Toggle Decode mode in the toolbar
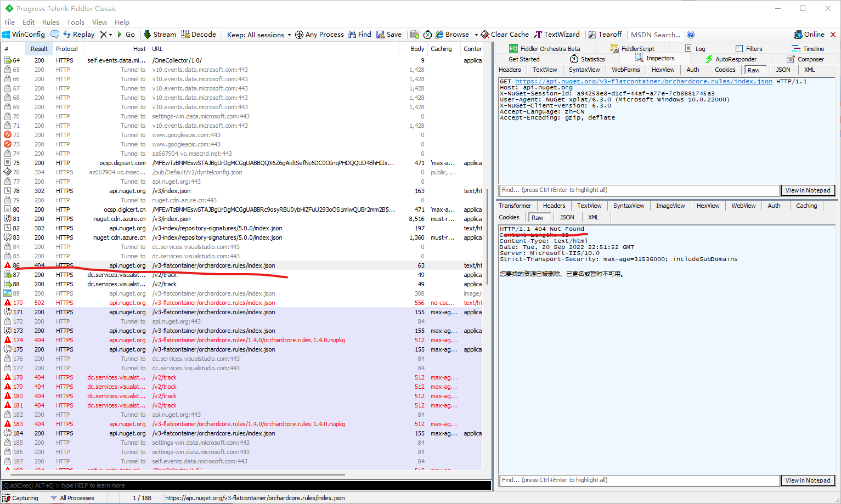This screenshot has width=841, height=504. coord(199,34)
